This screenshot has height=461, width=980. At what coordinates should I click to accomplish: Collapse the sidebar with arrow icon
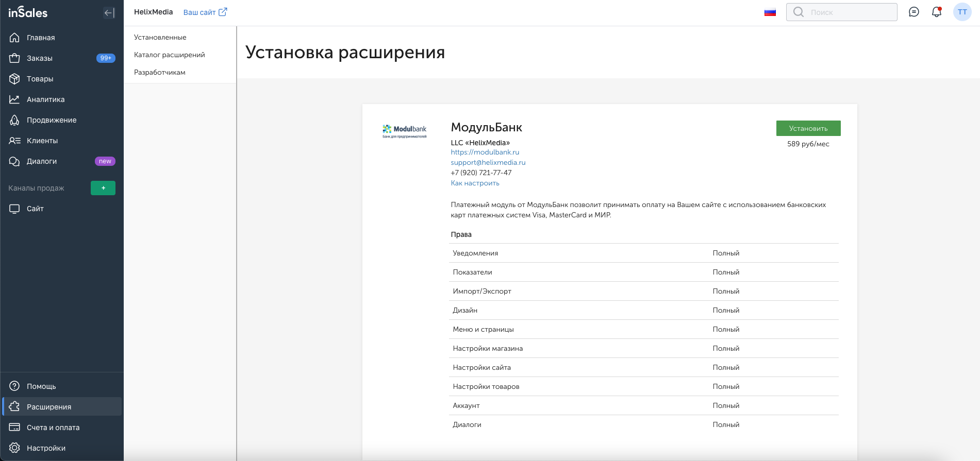pos(109,13)
